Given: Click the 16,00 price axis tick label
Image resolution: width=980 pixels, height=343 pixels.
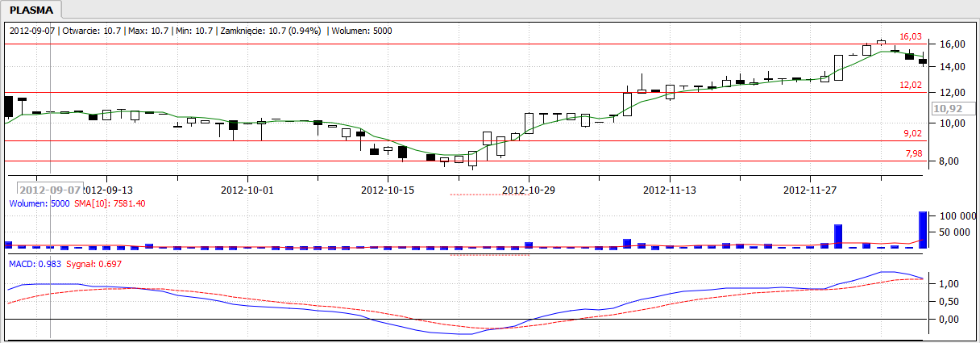Looking at the screenshot, I should tap(952, 44).
